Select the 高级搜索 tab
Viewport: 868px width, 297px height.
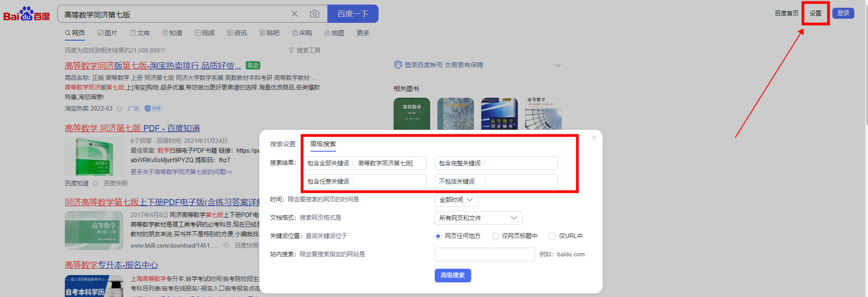pos(323,144)
